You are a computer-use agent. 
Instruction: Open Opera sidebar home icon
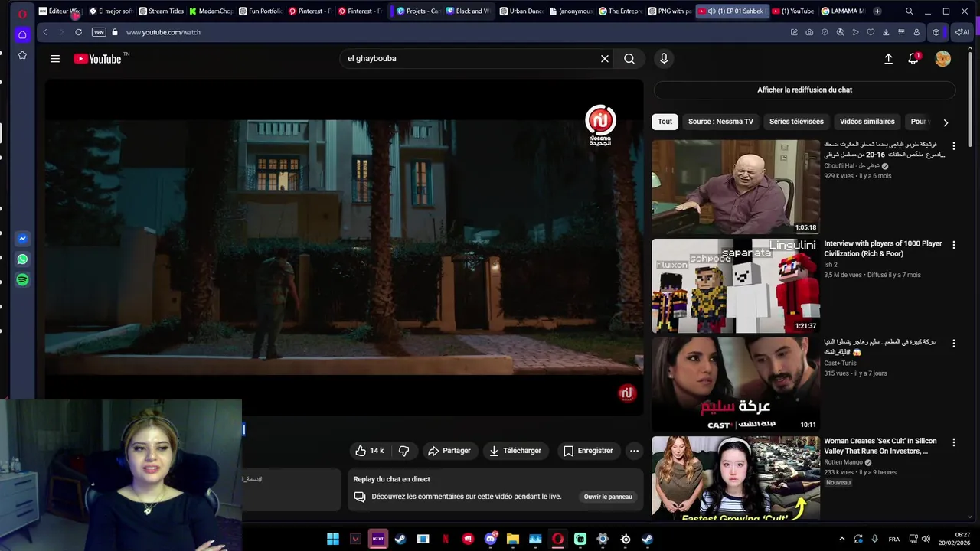click(22, 34)
